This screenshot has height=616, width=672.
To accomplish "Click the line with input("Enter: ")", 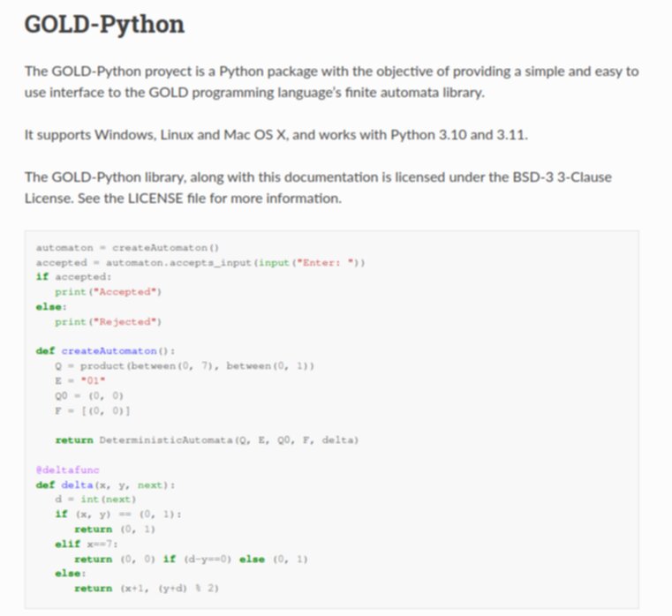I will point(200,262).
